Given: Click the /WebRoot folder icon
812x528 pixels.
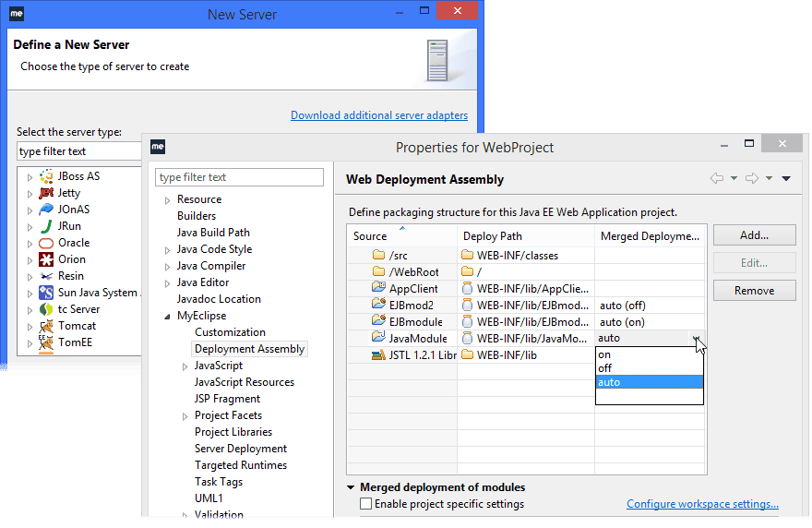Looking at the screenshot, I should pyautogui.click(x=378, y=271).
